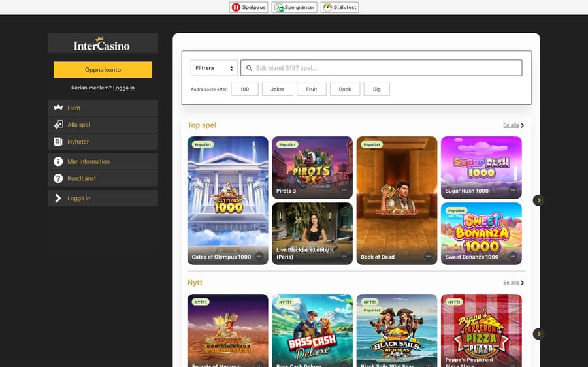Screen dimensions: 588x367
Task: Click the Logga in link under Redan medlem
Action: (123, 88)
